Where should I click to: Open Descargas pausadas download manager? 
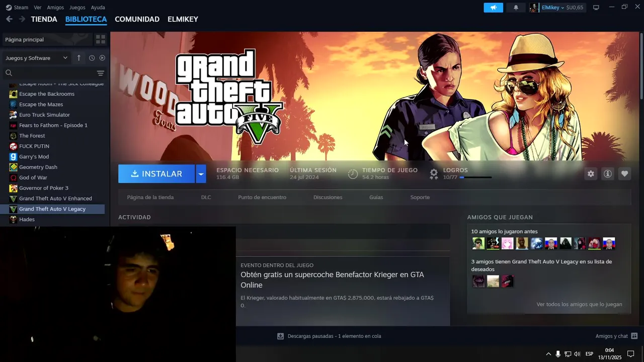point(329,336)
